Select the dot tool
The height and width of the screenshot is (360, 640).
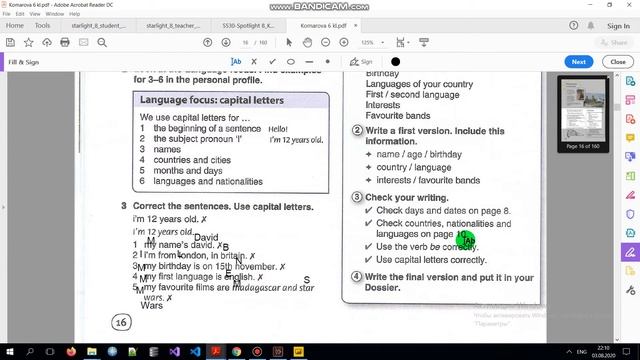coord(327,62)
